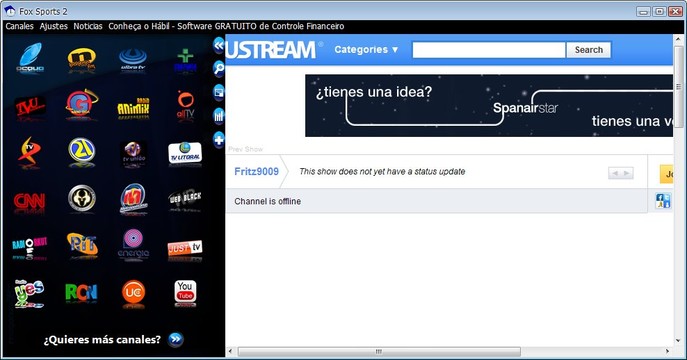Click the Spanairstar advertisement banner

[x=489, y=106]
